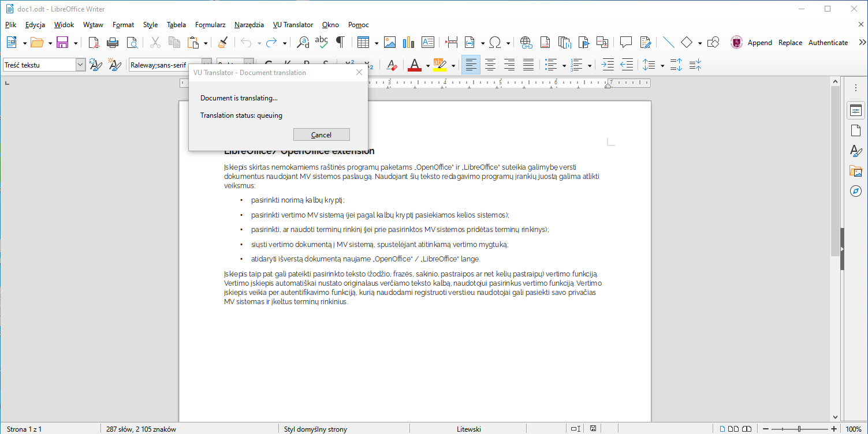
Task: Expand line spacing dropdown arrow
Action: (662, 66)
